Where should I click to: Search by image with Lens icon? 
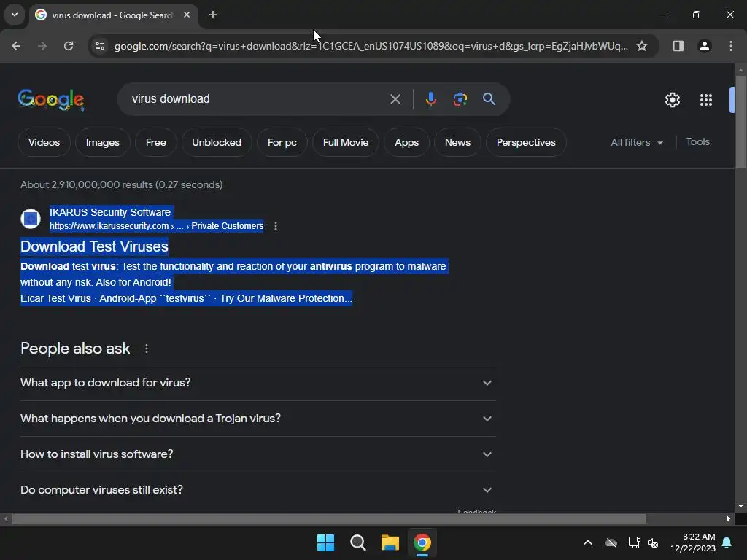460,99
